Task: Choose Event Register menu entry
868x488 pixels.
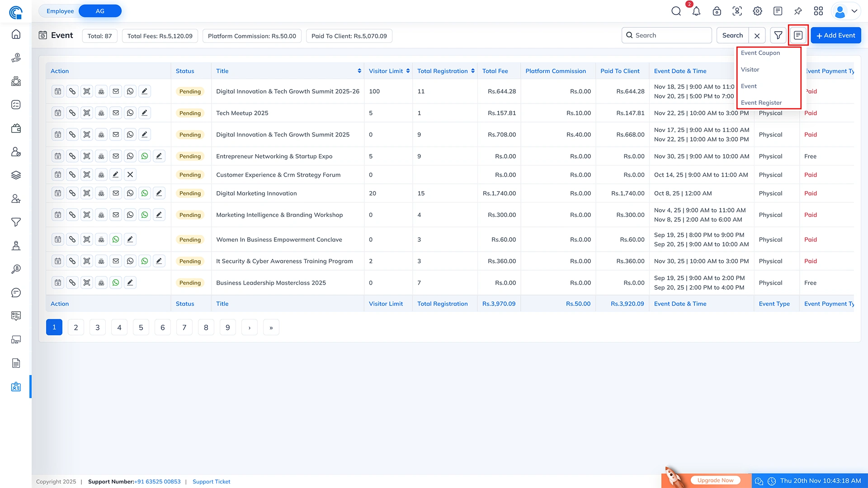Action: pyautogui.click(x=761, y=103)
